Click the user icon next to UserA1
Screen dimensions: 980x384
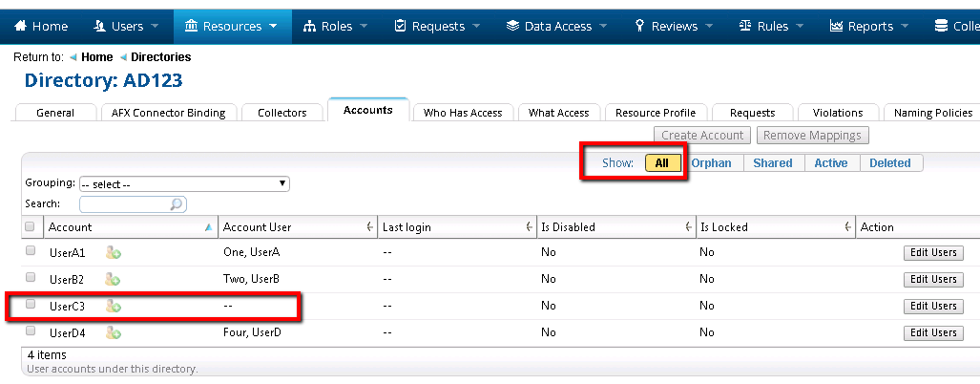point(113,253)
